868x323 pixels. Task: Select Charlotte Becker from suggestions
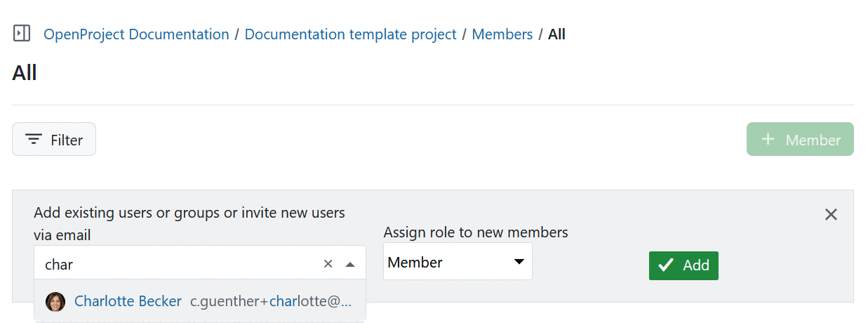click(128, 302)
